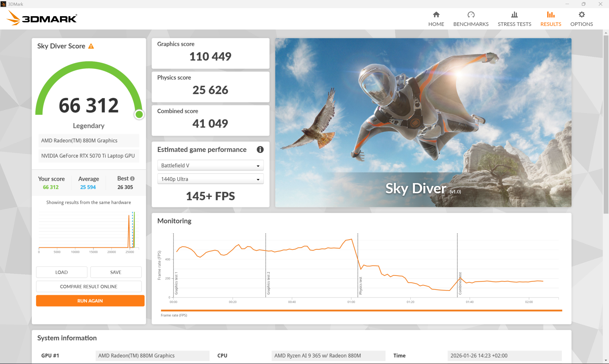
Task: Open the 1440p Ultra settings dropdown
Action: (x=210, y=179)
